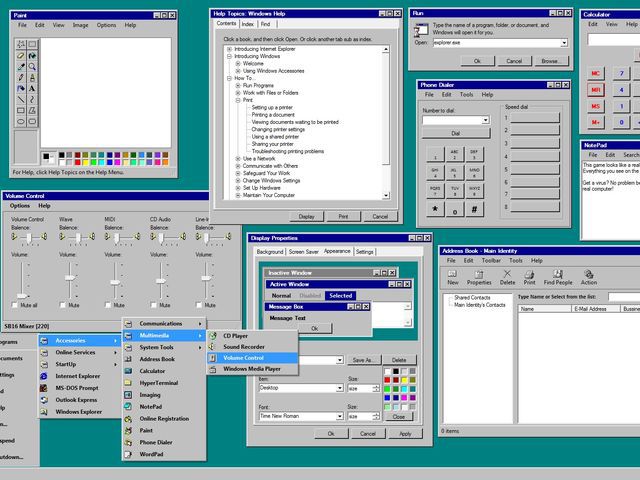Viewport: 640px width, 480px height.
Task: Expand Change Windows Settings help topic
Action: (x=238, y=180)
